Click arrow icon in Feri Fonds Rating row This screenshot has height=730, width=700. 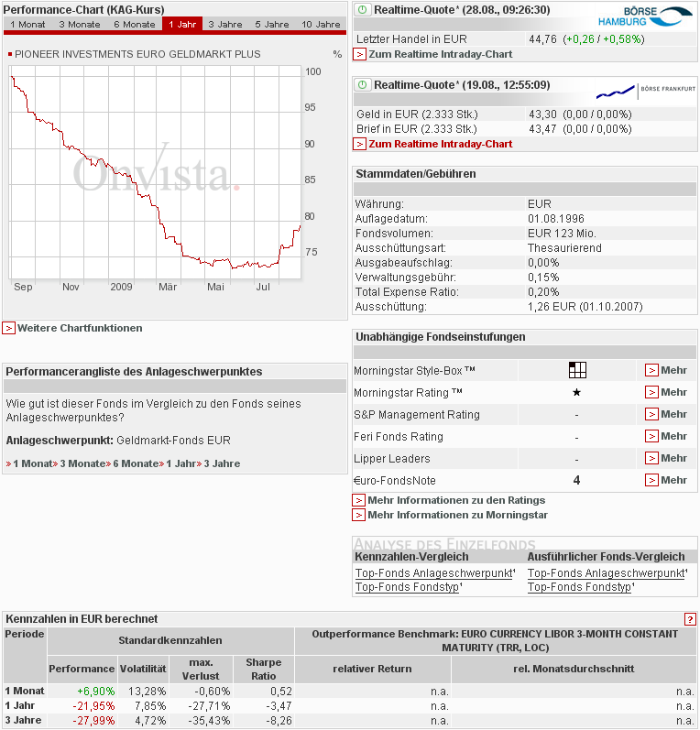pyautogui.click(x=651, y=436)
